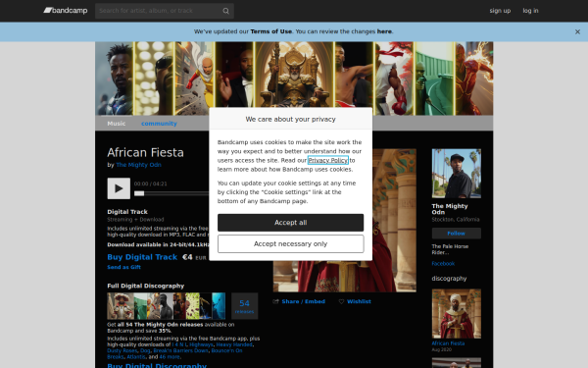
Task: Open the Share / Embed link text
Action: point(304,301)
